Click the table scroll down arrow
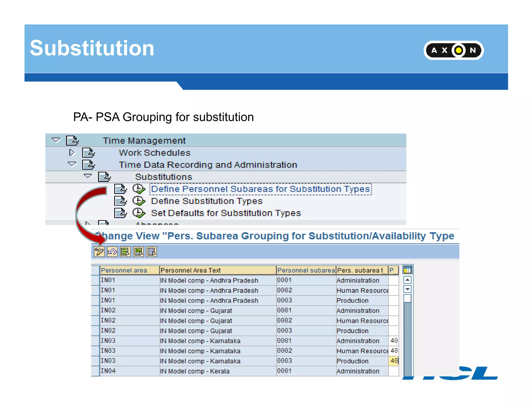 tap(407, 289)
